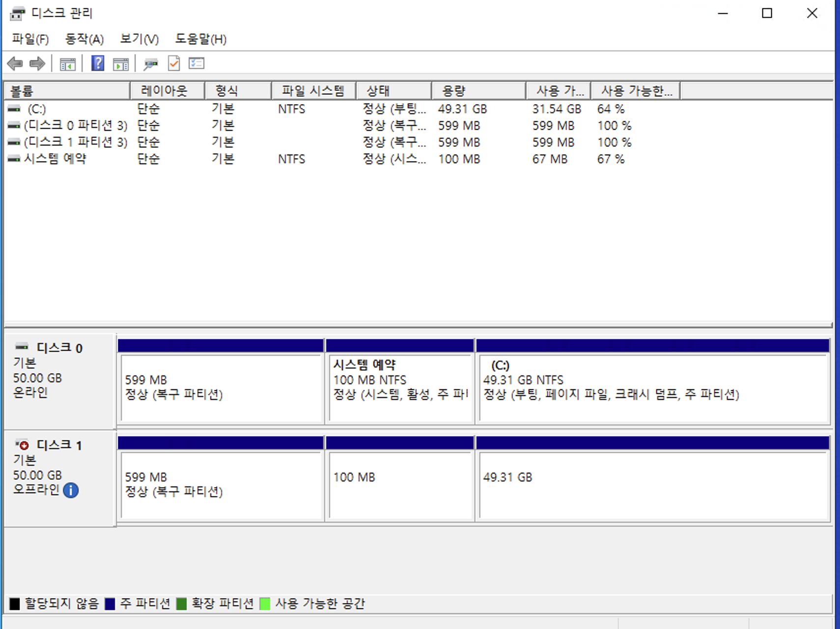Screen dimensions: 840x629
Task: Select Disk 0 599 MB recovery partition
Action: coord(221,381)
